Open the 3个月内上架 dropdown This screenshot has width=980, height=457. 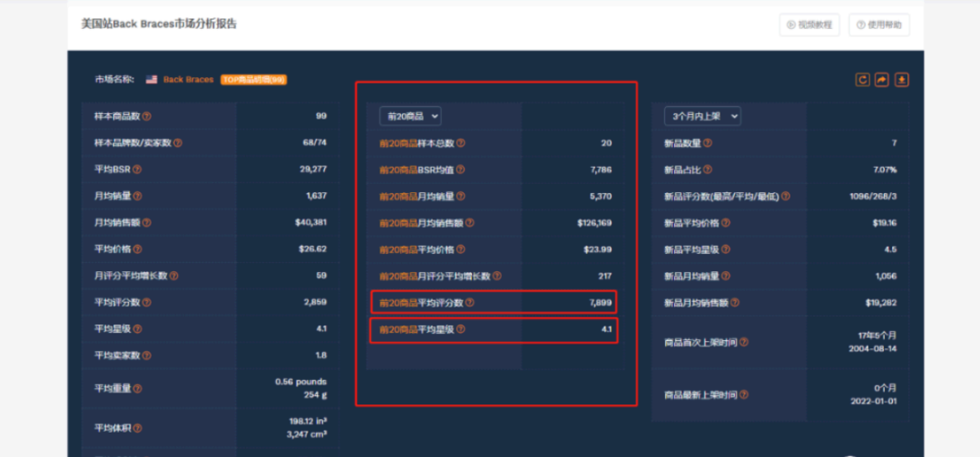702,116
